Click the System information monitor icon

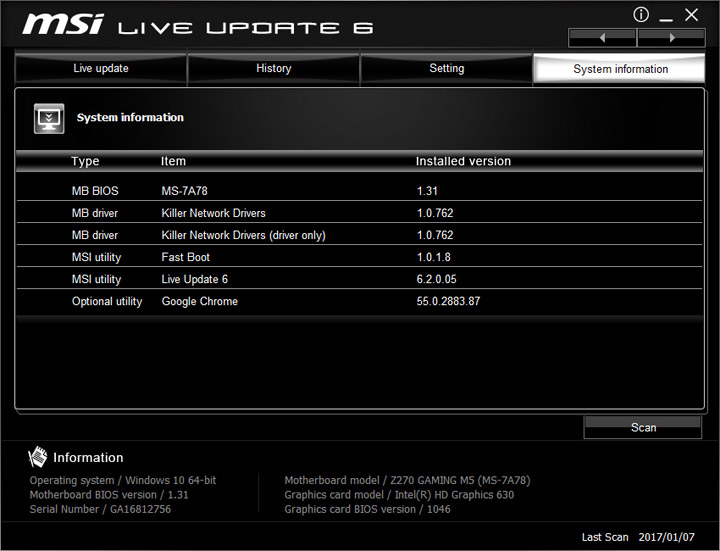coord(49,118)
